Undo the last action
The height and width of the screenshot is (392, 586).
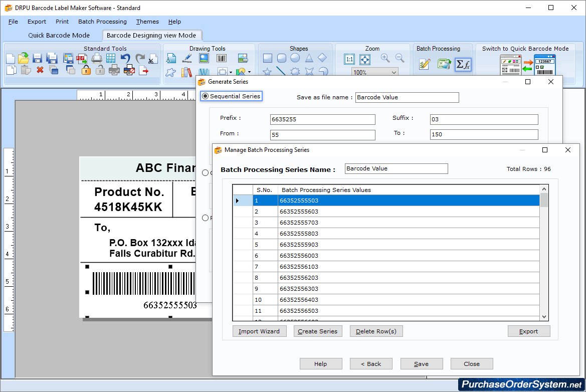click(x=125, y=58)
